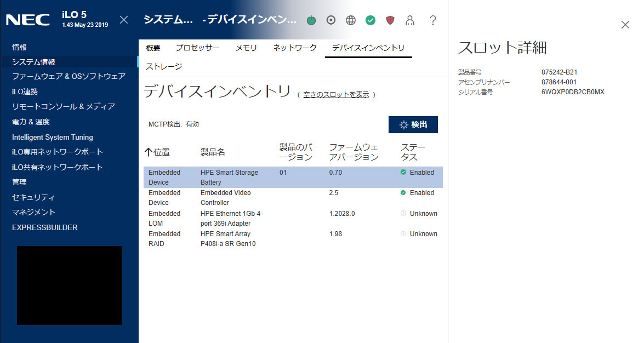Open セキュリティ in sidebar

tap(33, 197)
